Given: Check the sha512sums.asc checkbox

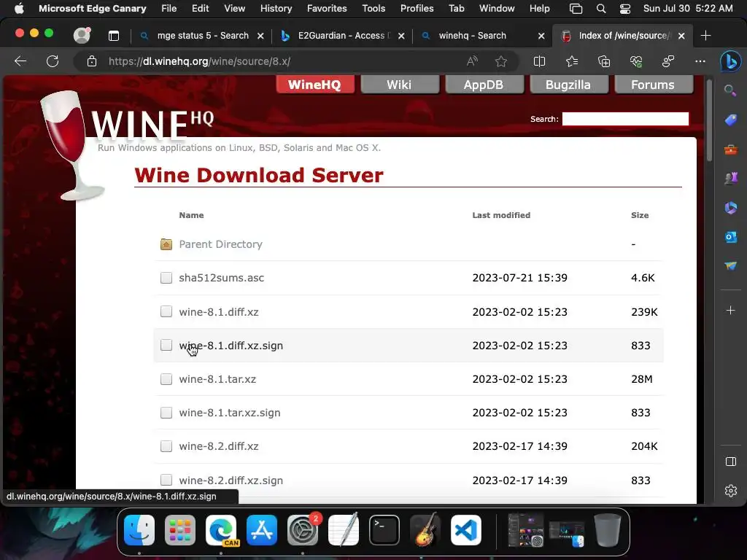Looking at the screenshot, I should (166, 278).
